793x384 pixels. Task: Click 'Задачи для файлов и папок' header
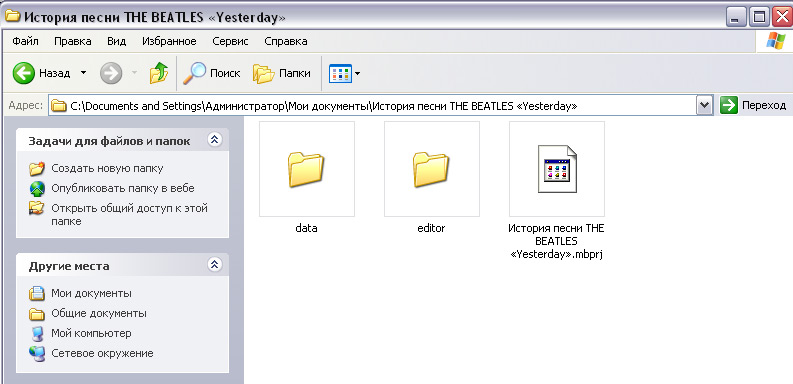click(x=109, y=141)
